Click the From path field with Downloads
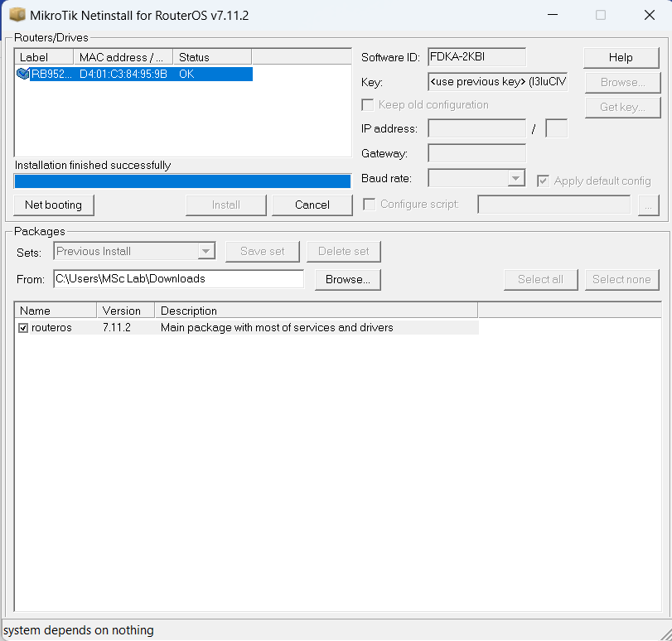The height and width of the screenshot is (641, 672). pyautogui.click(x=179, y=279)
